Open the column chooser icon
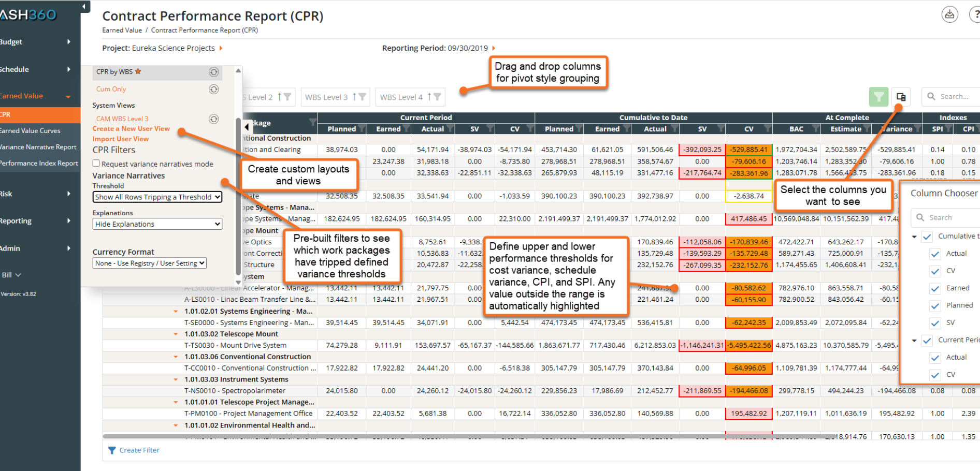 click(901, 97)
